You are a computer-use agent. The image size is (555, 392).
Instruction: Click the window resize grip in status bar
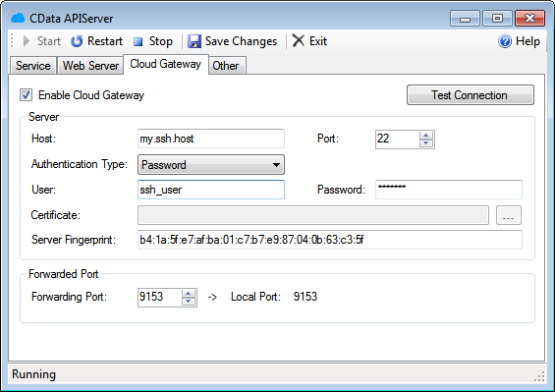pos(540,376)
